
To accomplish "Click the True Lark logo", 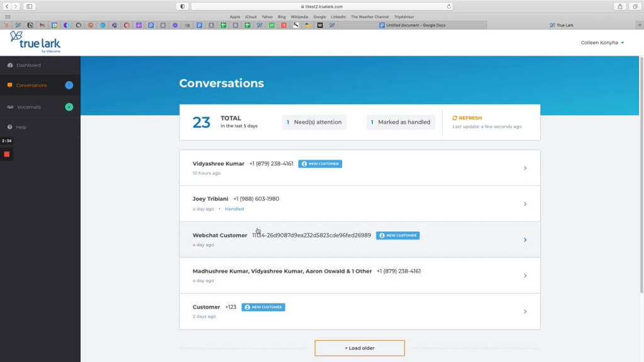I will 35,42.
